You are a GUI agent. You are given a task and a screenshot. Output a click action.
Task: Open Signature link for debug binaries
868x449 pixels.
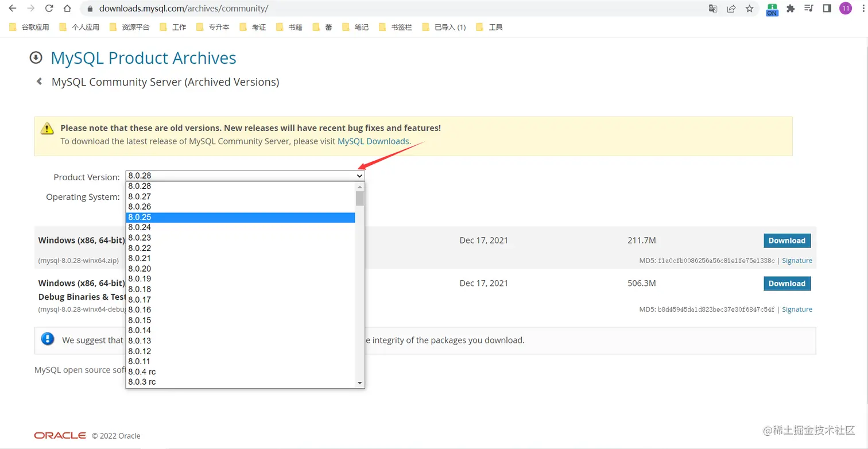(x=797, y=309)
